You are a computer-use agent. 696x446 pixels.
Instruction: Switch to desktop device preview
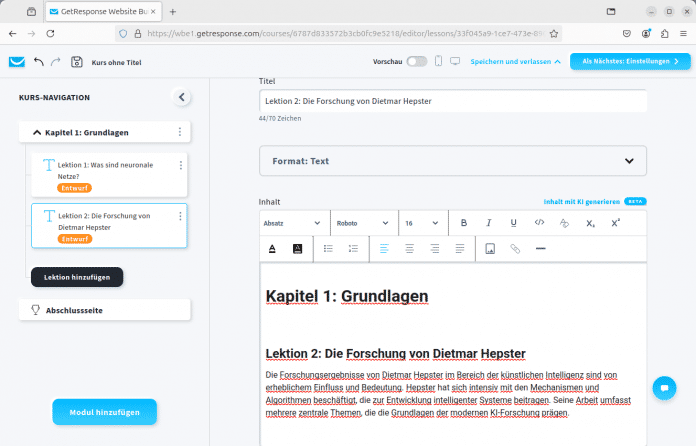pos(455,61)
